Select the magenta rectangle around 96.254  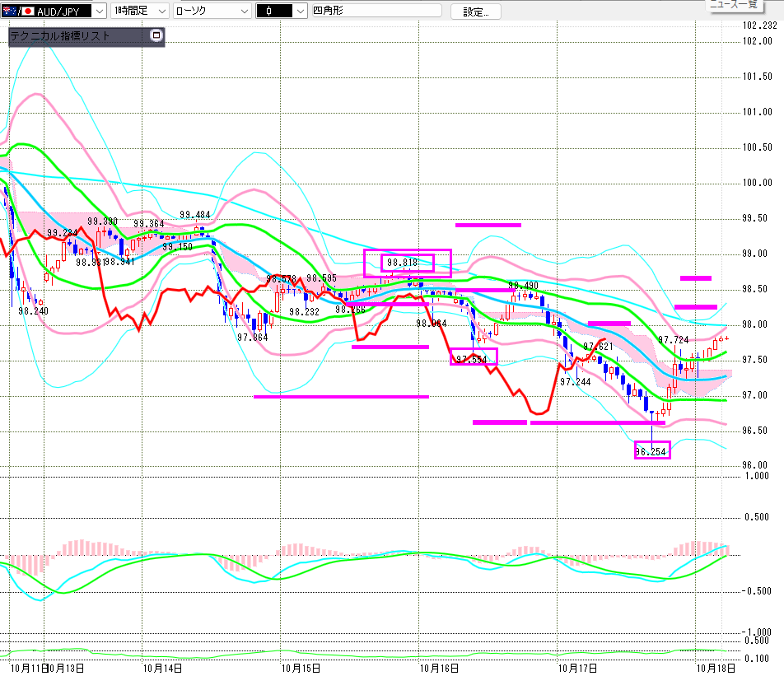(652, 450)
